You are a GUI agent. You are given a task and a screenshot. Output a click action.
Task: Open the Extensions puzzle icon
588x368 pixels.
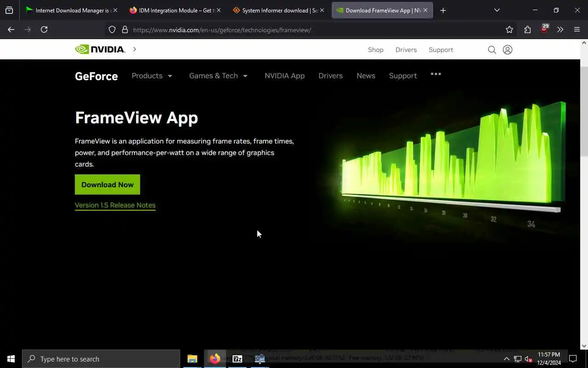point(527,29)
